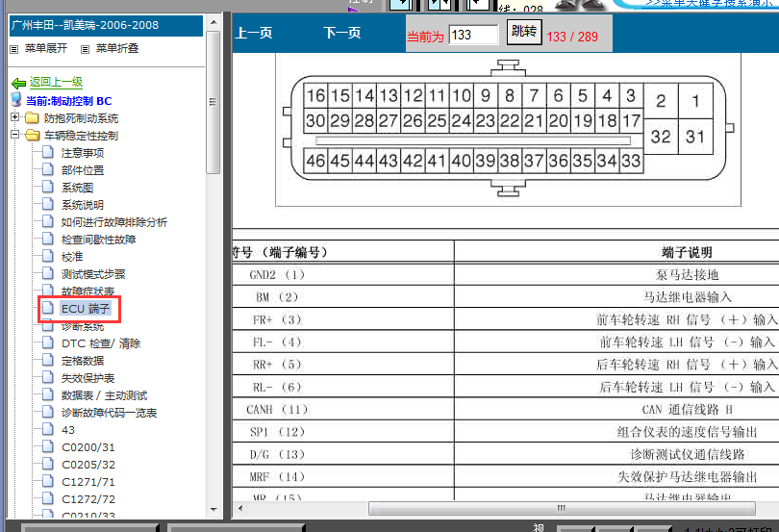Open 定格数据 document

(x=83, y=361)
